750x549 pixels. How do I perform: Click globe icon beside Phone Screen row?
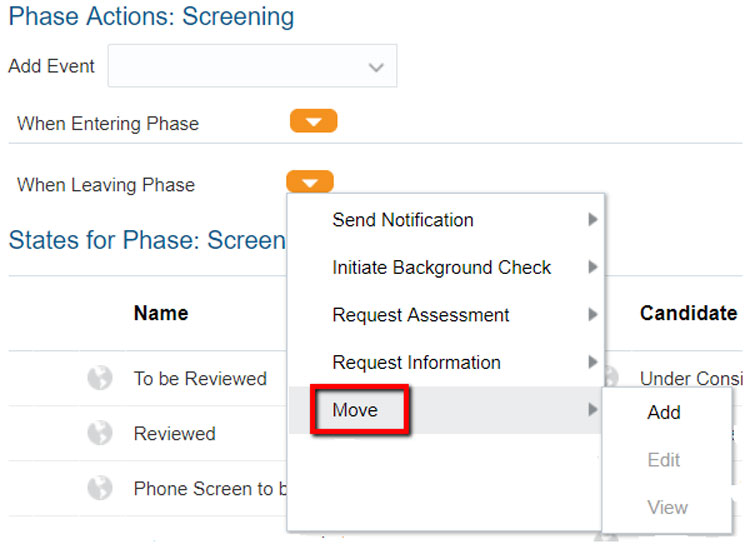tap(99, 488)
